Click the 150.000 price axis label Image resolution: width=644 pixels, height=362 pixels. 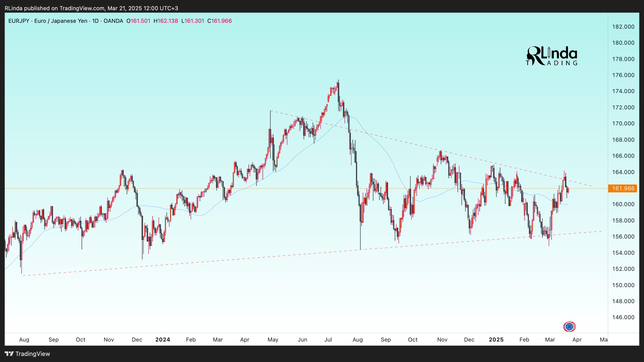[623, 285]
